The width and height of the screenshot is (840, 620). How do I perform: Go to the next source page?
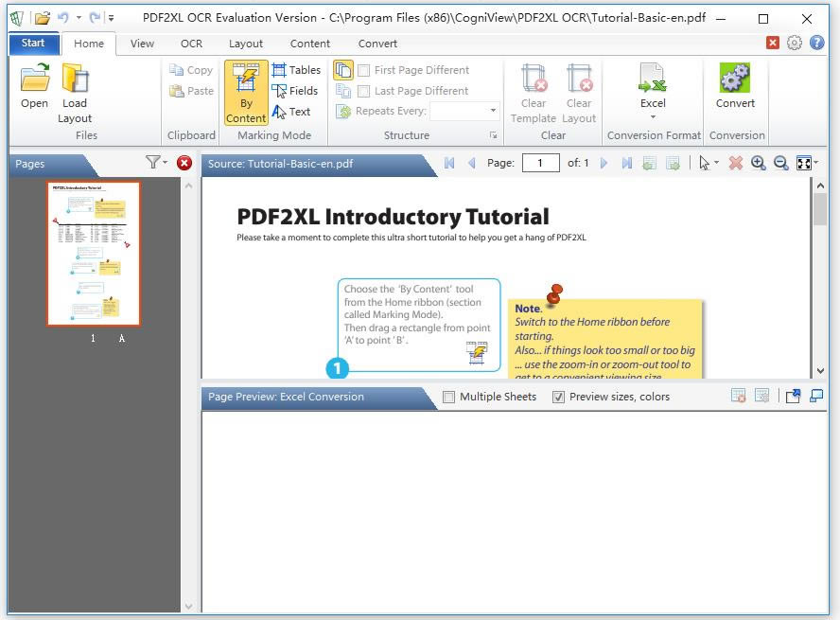pos(604,163)
